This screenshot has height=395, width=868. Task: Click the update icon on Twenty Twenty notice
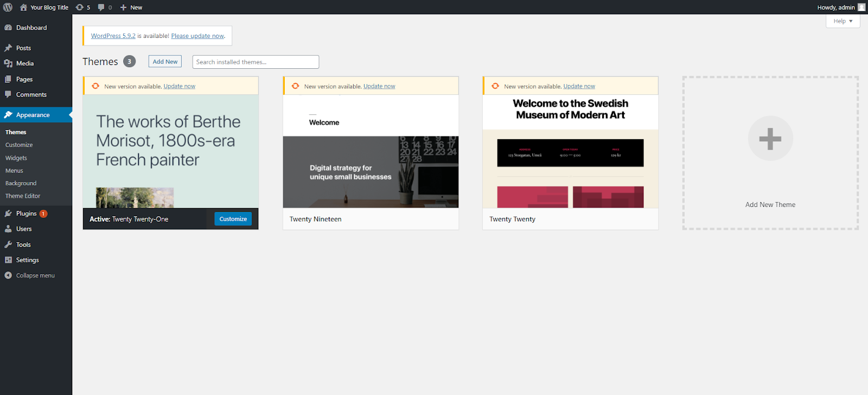pyautogui.click(x=495, y=86)
